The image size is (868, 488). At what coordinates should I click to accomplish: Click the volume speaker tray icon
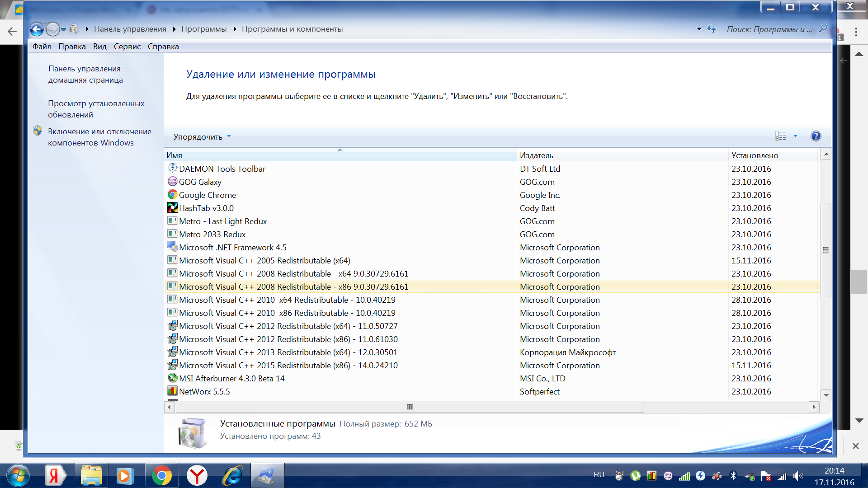tap(798, 476)
